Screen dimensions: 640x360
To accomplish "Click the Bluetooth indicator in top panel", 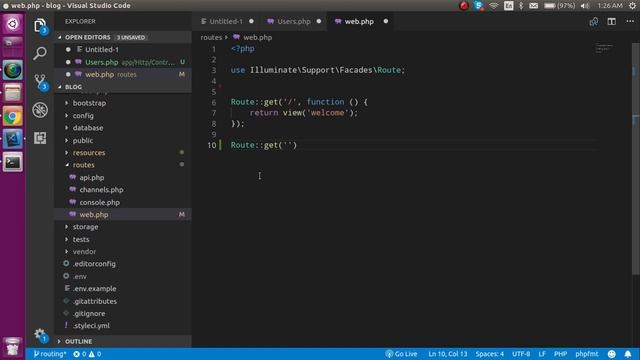I will pos(521,6).
